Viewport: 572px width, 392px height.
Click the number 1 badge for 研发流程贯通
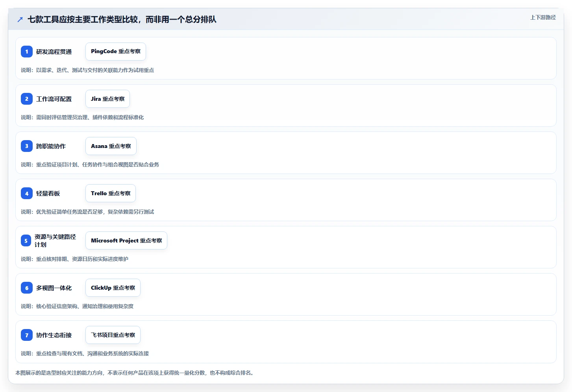tap(27, 52)
